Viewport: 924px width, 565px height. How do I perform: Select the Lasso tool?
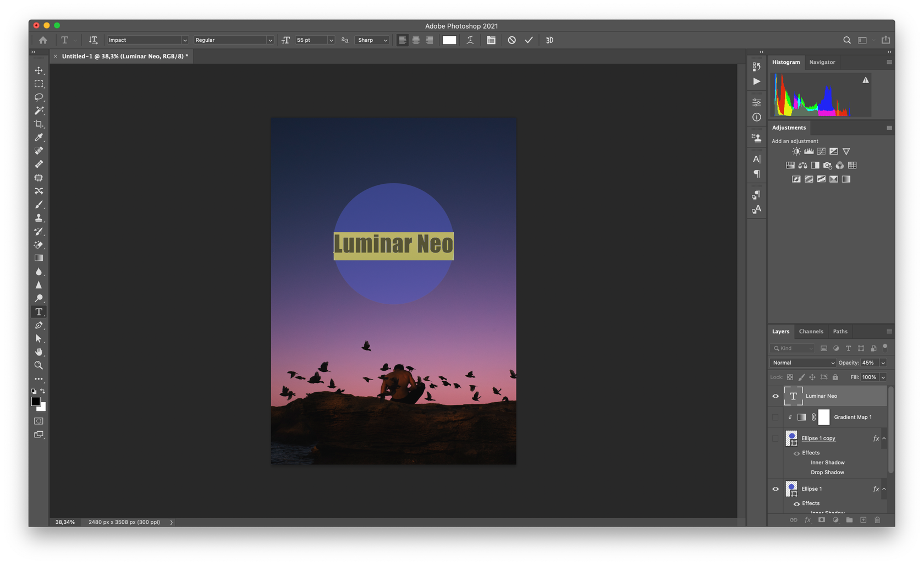[x=38, y=97]
